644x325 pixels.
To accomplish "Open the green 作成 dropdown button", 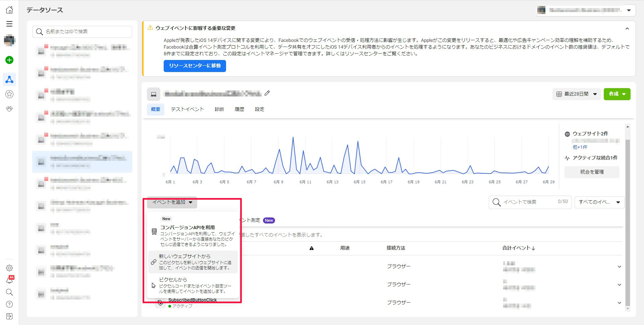I will point(617,94).
